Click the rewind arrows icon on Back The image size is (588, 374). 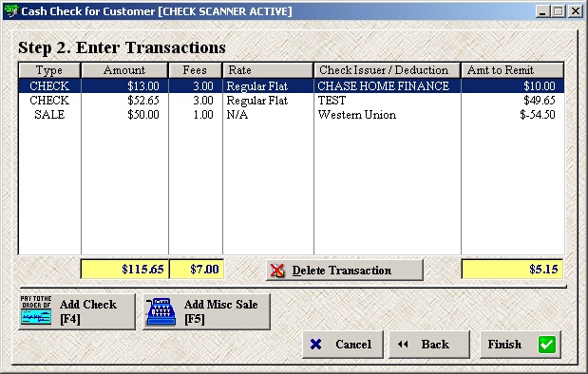coord(403,344)
